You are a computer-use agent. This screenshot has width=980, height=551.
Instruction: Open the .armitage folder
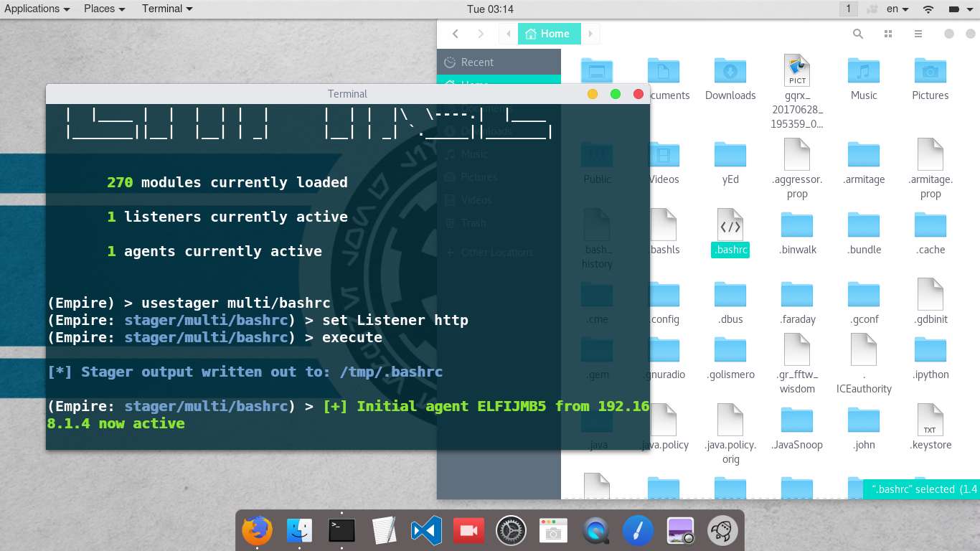(864, 154)
